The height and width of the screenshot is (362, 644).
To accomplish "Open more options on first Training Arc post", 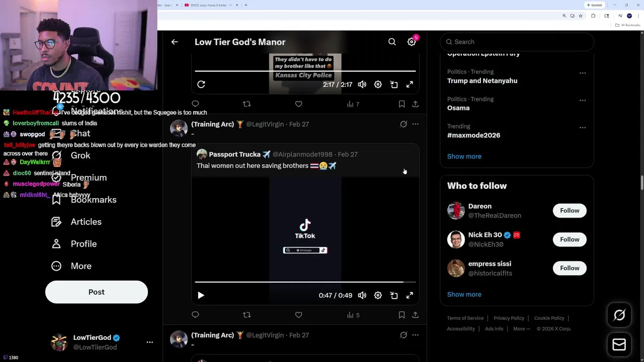I will (415, 124).
